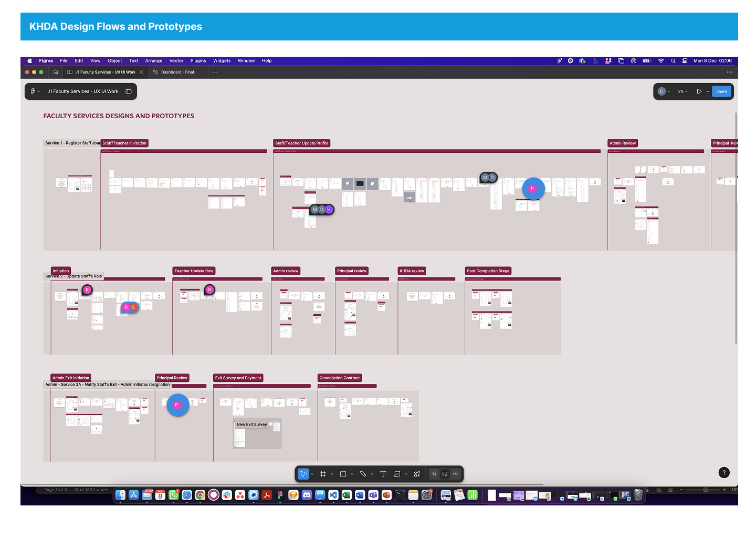Switch to Draw mode in toolbar
This screenshot has height=538, width=756.
pos(434,474)
